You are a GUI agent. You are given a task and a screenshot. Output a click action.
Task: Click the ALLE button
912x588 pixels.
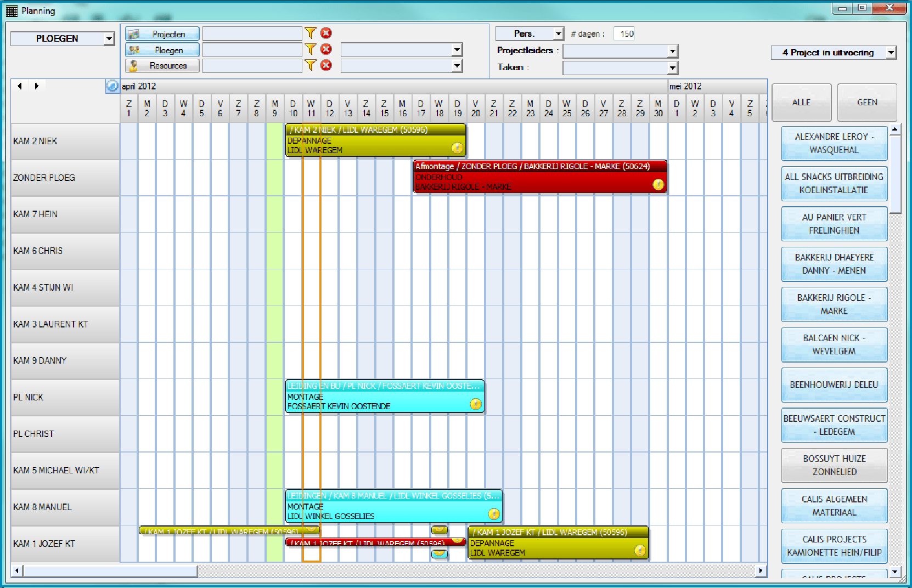(801, 102)
